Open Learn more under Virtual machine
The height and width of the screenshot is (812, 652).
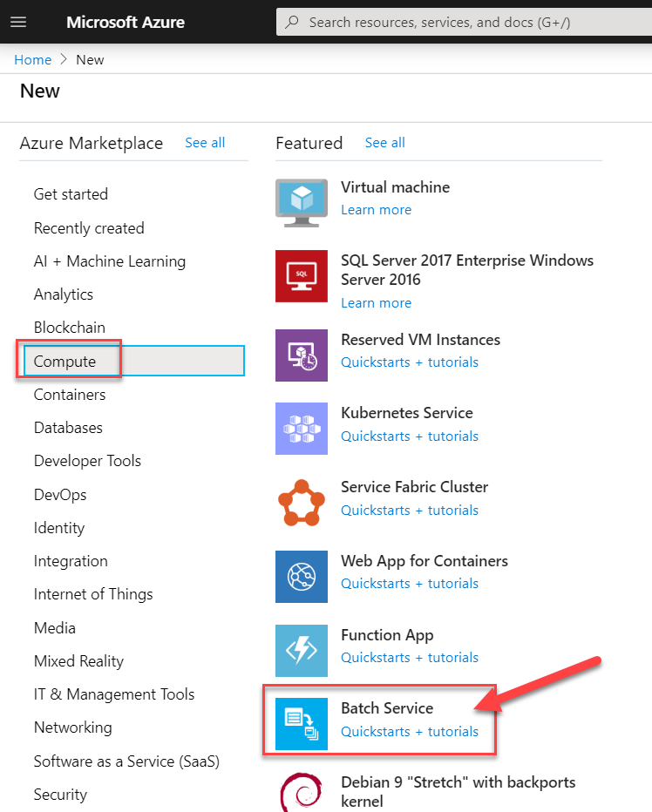click(x=377, y=210)
